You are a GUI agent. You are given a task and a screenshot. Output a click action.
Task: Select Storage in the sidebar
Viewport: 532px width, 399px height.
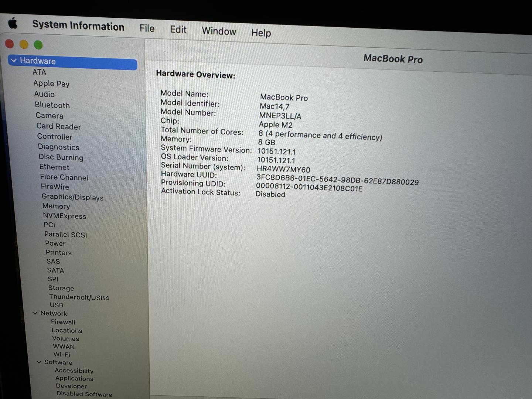point(61,288)
